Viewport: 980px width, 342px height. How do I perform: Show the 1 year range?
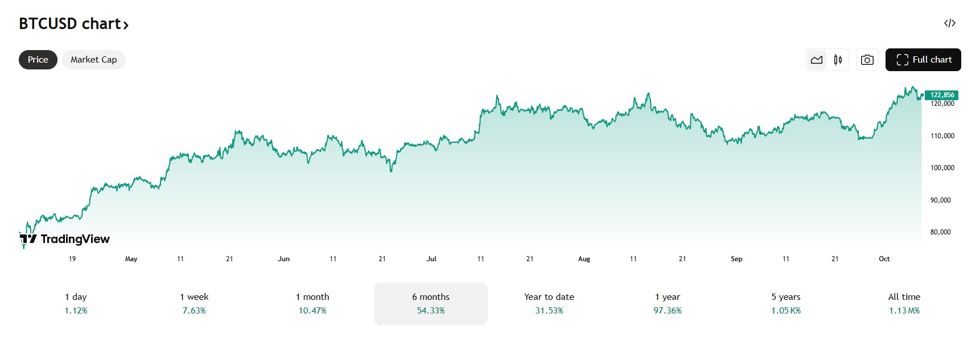668,303
